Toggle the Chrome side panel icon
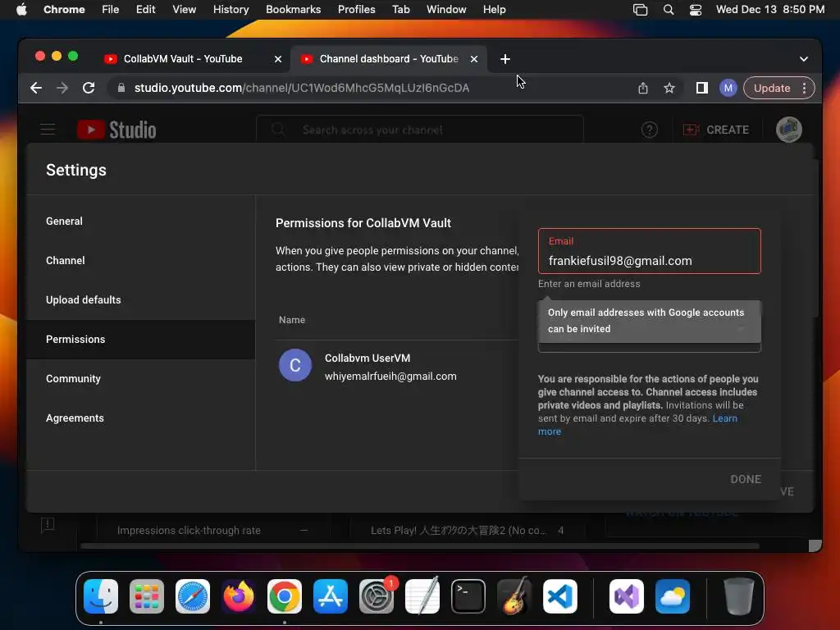The image size is (840, 630). (x=702, y=88)
